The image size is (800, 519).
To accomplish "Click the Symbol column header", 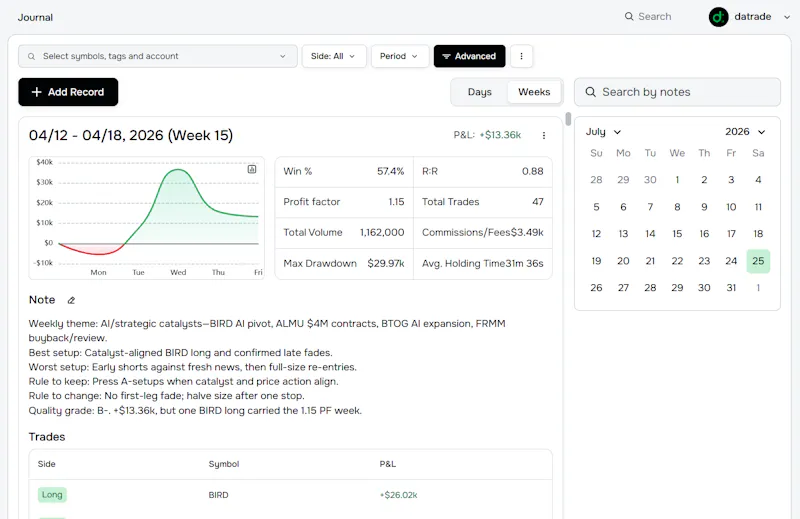I will point(223,464).
